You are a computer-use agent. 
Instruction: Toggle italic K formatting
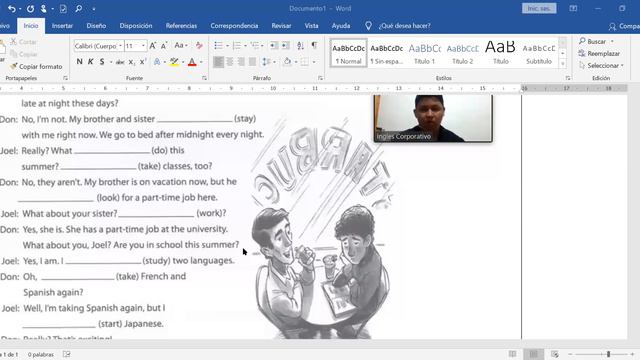pos(90,62)
